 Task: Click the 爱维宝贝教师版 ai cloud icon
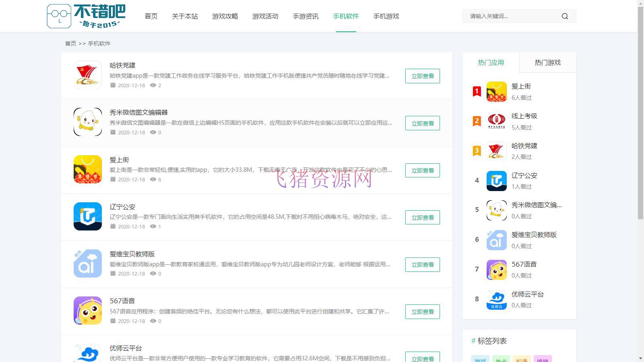click(87, 263)
